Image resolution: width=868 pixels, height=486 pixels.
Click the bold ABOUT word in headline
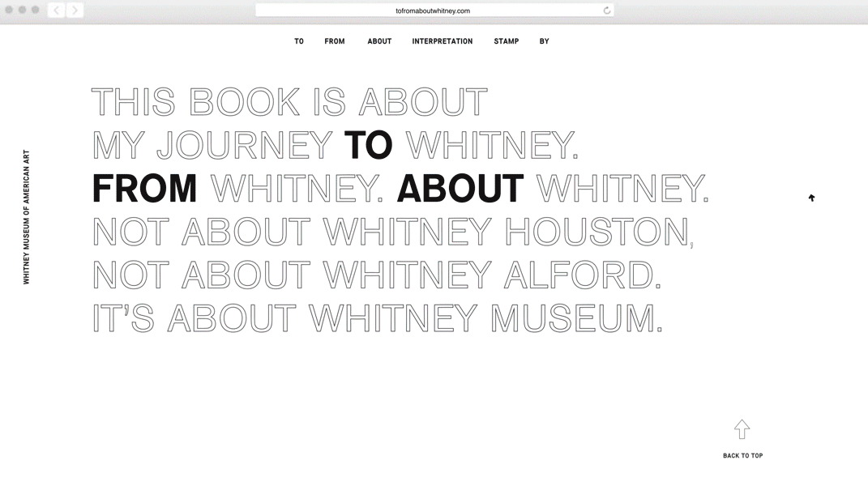tap(460, 188)
